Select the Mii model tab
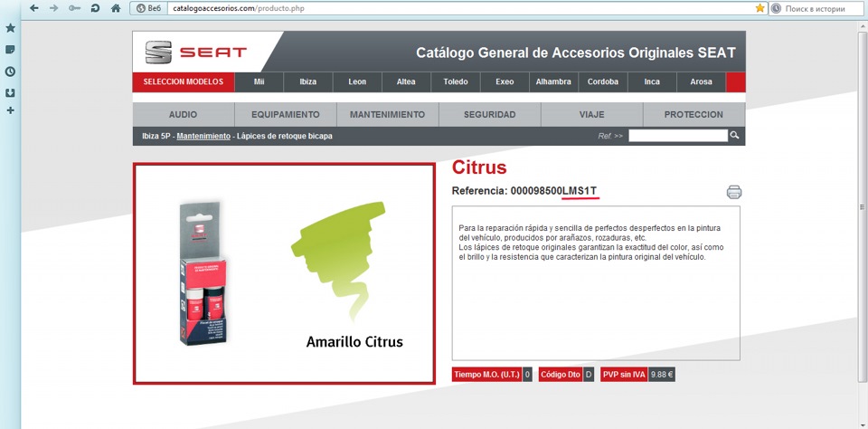The width and height of the screenshot is (868, 429). pyautogui.click(x=259, y=82)
